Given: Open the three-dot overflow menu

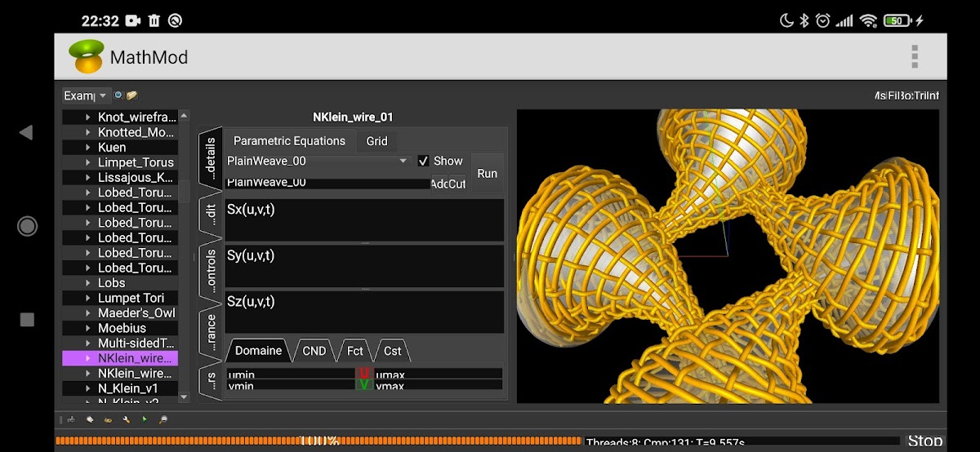Looking at the screenshot, I should tap(915, 57).
